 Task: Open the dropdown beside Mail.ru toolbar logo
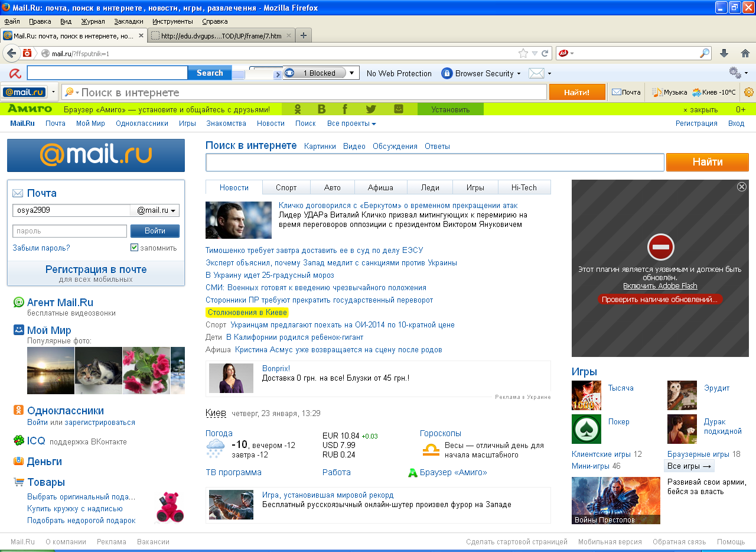54,92
